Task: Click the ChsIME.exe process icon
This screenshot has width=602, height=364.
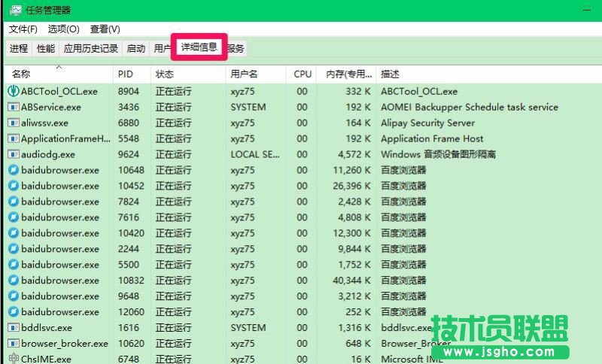Action: click(14, 359)
